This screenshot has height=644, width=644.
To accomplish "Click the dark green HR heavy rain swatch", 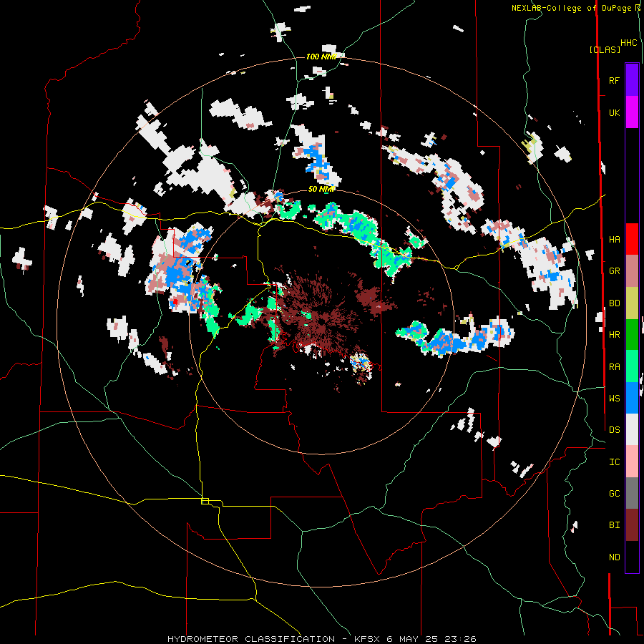I will point(632,335).
